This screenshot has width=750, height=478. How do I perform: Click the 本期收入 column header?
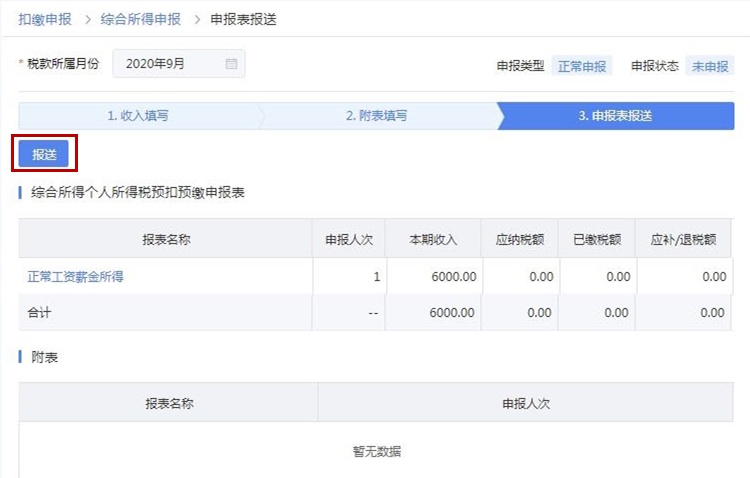tap(433, 239)
